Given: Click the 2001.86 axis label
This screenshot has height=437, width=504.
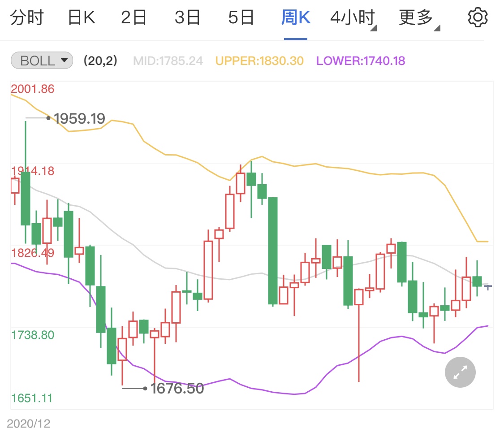Looking at the screenshot, I should pos(32,89).
